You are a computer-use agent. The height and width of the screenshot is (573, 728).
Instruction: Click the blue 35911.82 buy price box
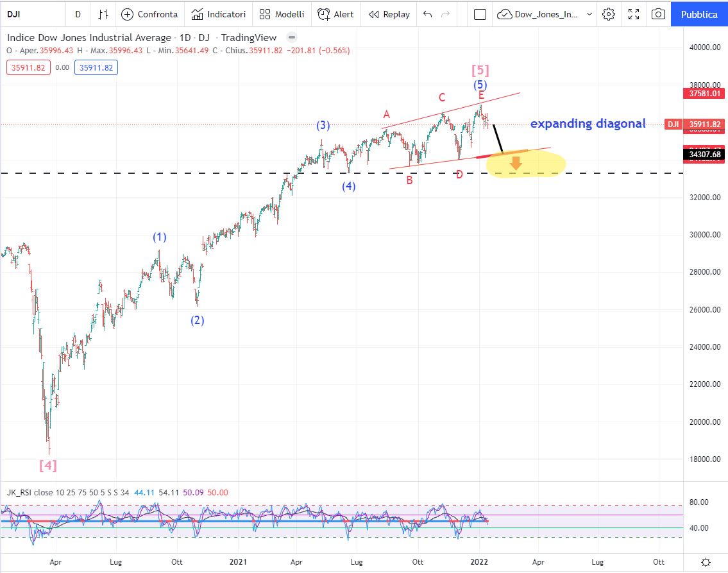pos(96,68)
